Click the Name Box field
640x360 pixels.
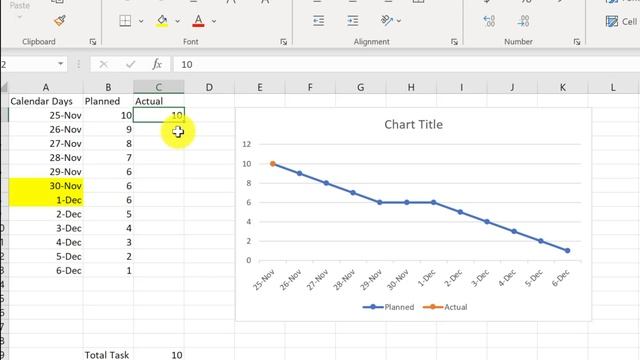coord(29,64)
